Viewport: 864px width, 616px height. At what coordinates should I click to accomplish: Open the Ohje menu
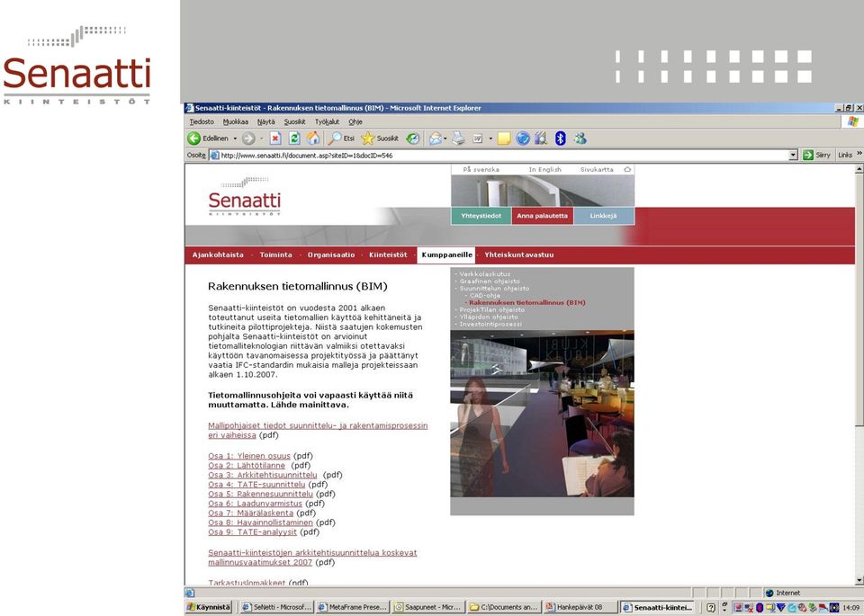pyautogui.click(x=355, y=121)
